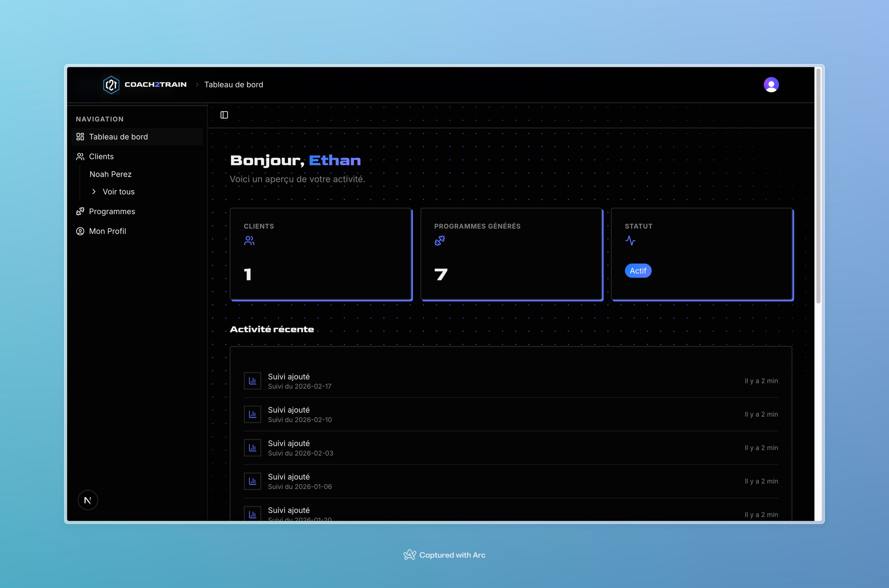Viewport: 889px width, 588px height.
Task: Open the Clients count card
Action: (321, 254)
